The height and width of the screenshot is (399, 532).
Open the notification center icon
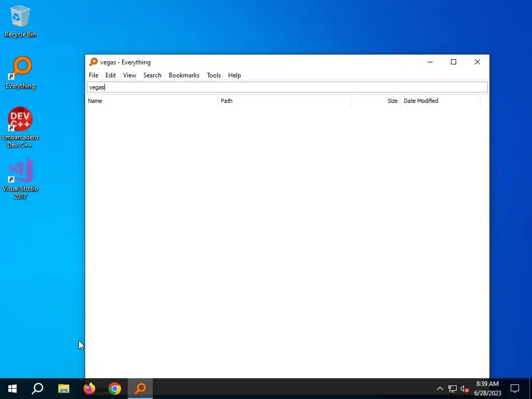[515, 389]
